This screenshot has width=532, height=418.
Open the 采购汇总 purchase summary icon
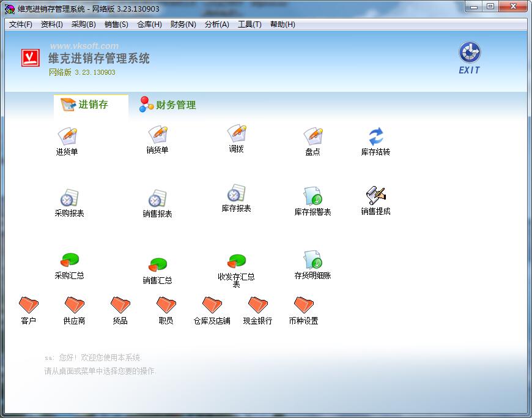point(69,266)
